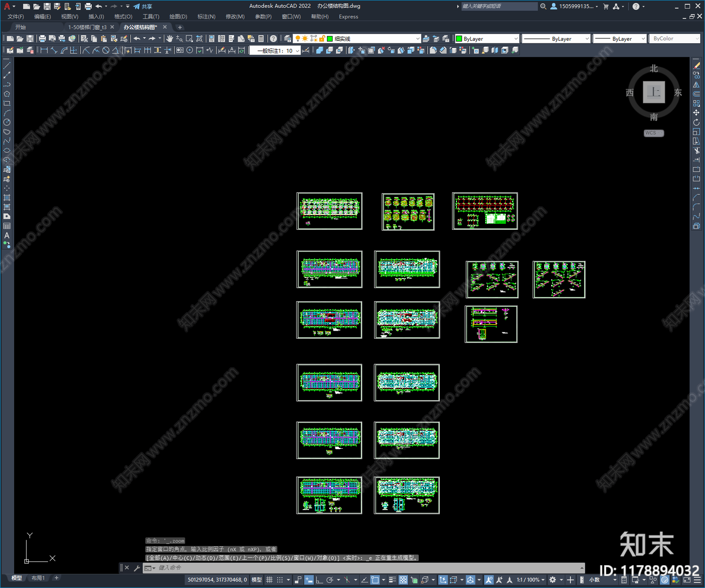705x588 pixels.
Task: Select the Rotate tool in the modify toolbar
Action: click(697, 123)
